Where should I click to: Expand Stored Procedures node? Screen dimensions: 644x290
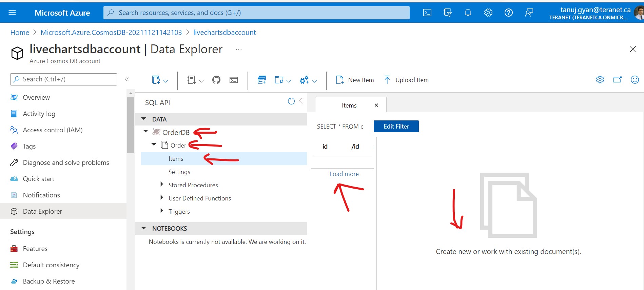click(x=162, y=184)
